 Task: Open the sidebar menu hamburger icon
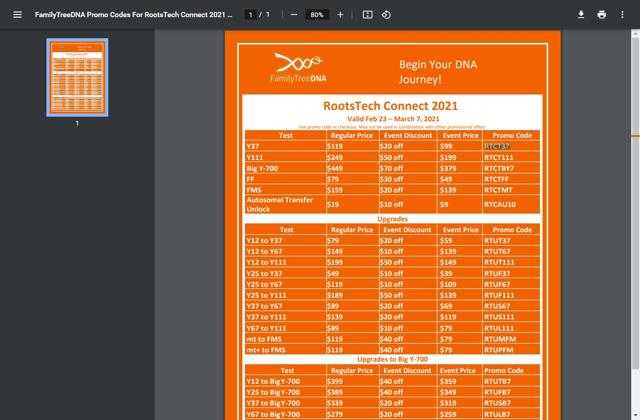pyautogui.click(x=17, y=15)
